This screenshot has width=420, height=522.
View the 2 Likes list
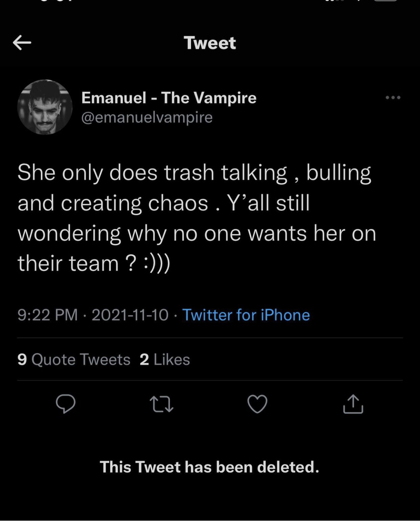tap(165, 359)
